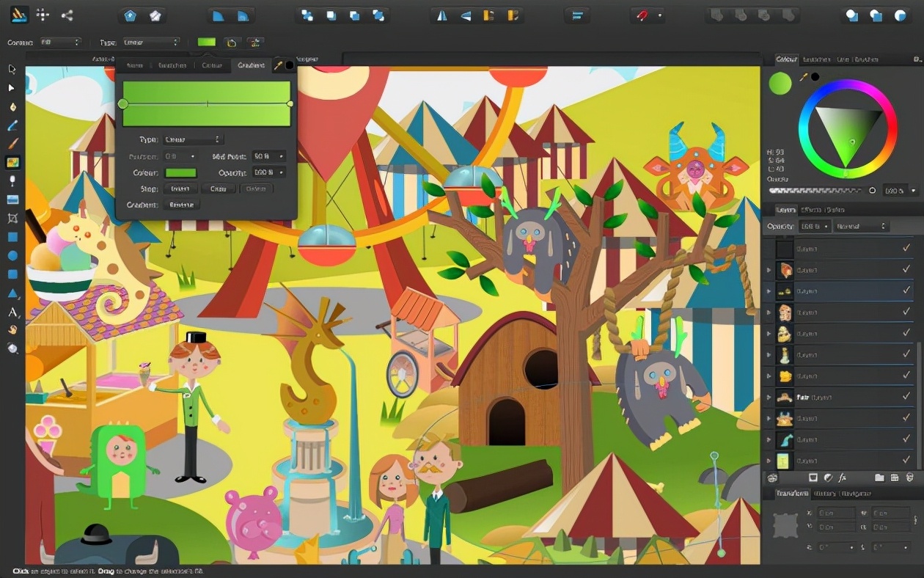924x578 pixels.
Task: Expand the Fair layer group
Action: [x=769, y=397]
